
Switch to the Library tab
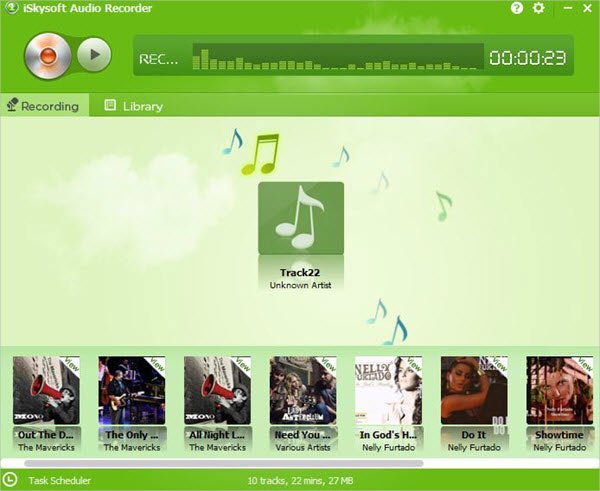(x=134, y=106)
